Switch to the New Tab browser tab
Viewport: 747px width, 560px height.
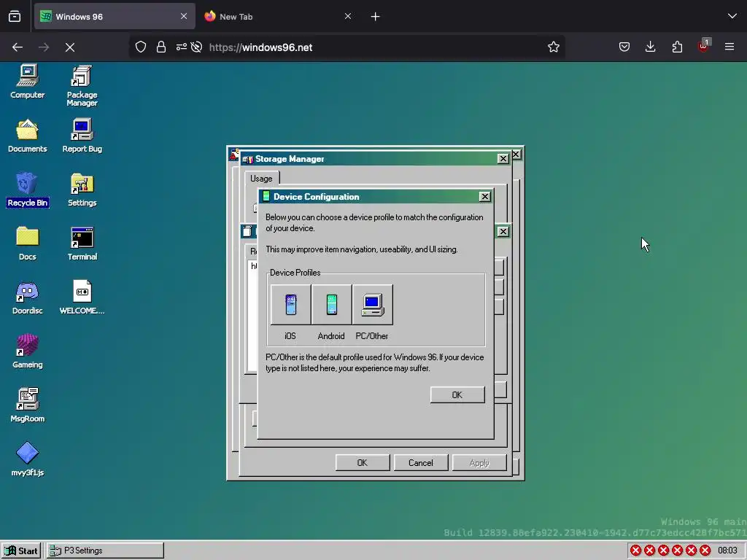pyautogui.click(x=279, y=17)
